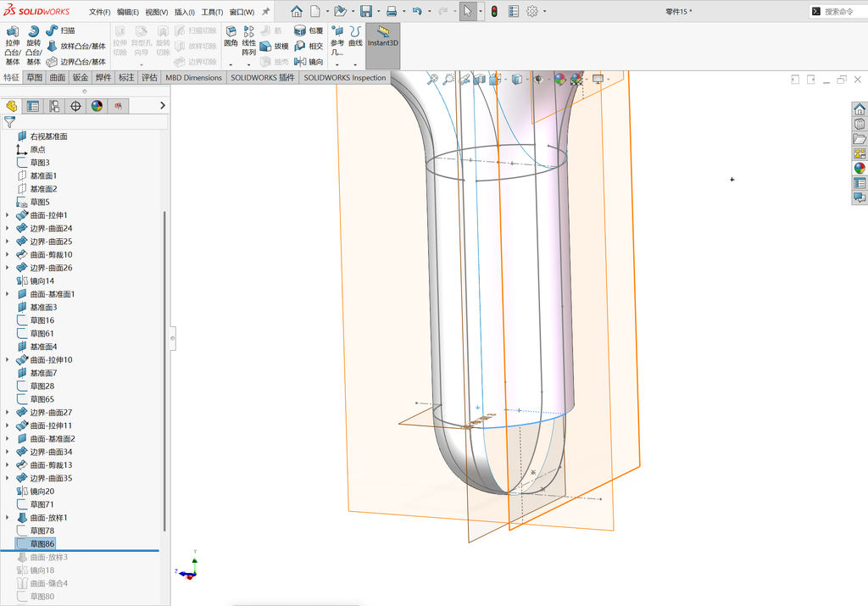
Task: Open the 曲线 curves tool
Action: [x=355, y=36]
